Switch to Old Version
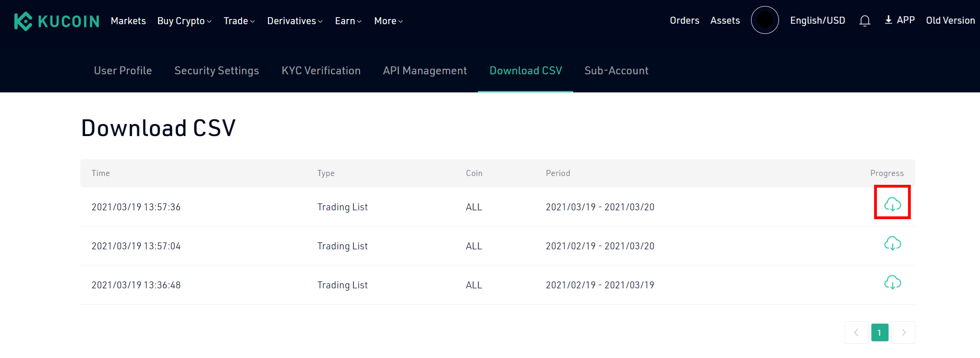The image size is (980, 358). [950, 20]
